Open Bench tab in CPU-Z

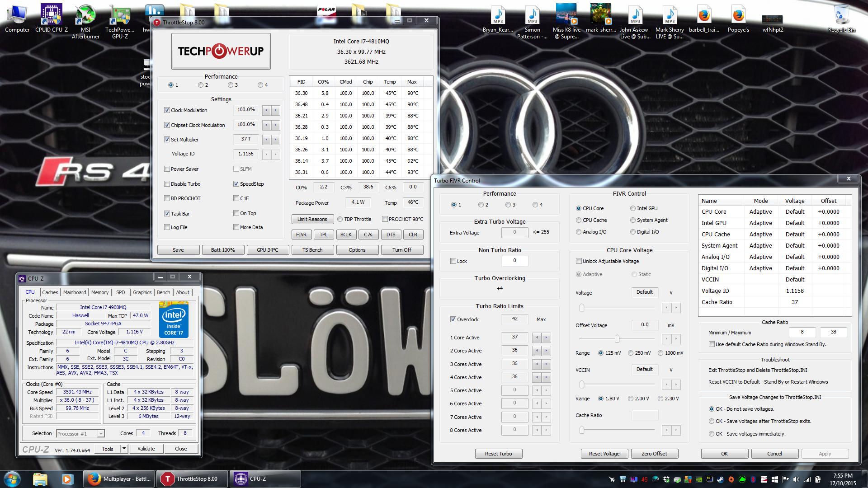click(x=164, y=292)
